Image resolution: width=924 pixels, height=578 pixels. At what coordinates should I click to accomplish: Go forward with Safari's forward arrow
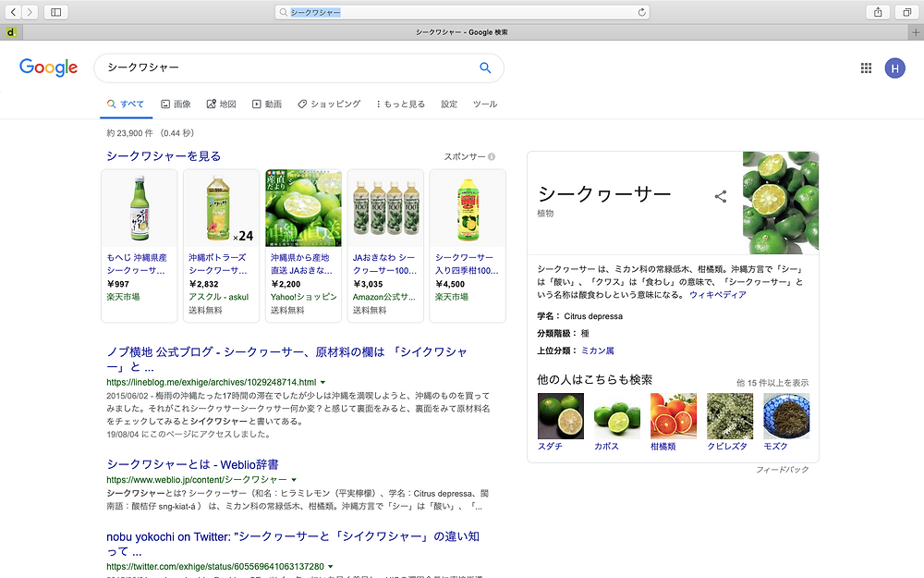30,12
